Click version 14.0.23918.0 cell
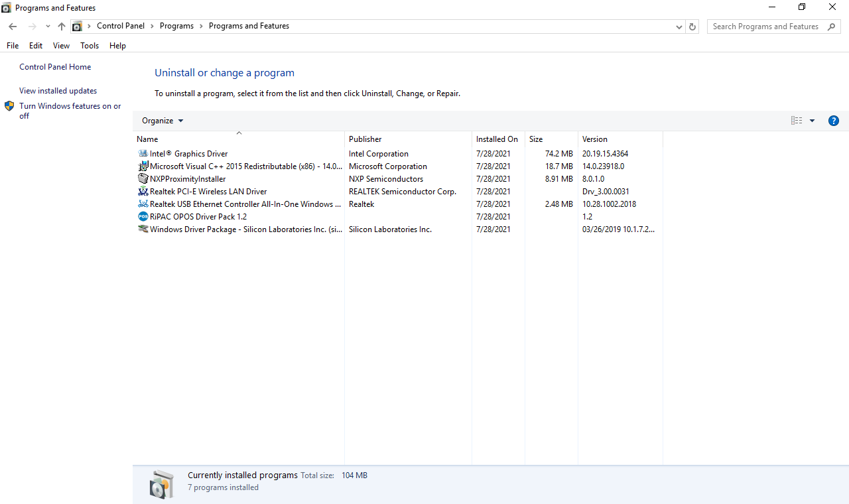 pos(603,166)
